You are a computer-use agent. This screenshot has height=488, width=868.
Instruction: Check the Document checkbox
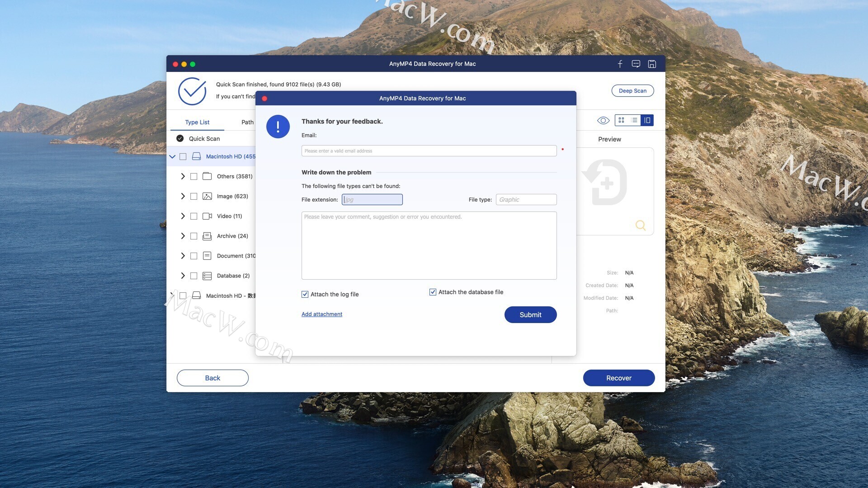pyautogui.click(x=194, y=256)
